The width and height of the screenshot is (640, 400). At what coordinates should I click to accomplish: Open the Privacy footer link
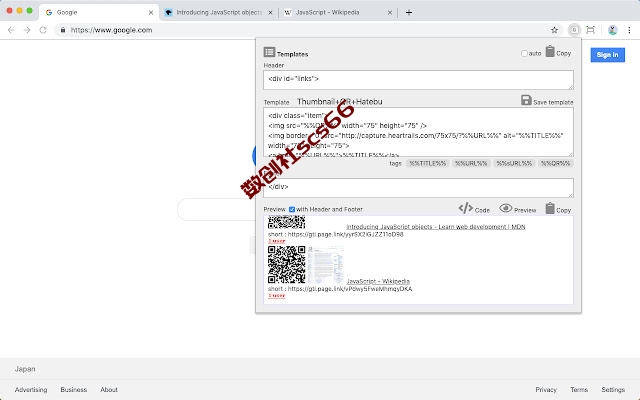point(546,389)
